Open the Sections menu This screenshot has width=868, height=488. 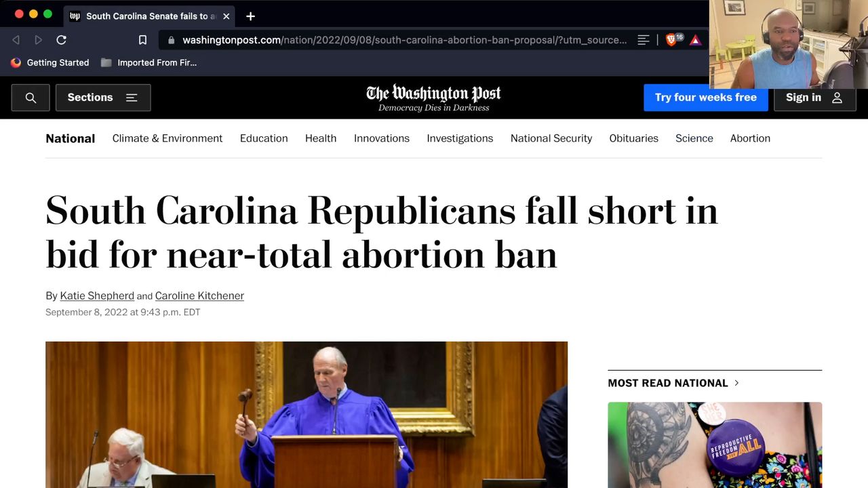click(103, 98)
